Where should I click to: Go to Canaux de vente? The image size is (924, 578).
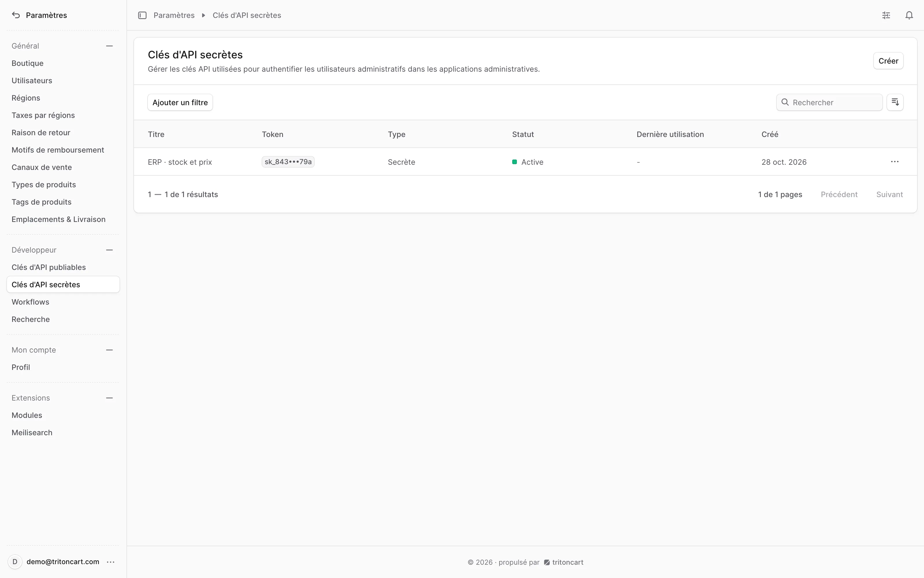point(63,167)
